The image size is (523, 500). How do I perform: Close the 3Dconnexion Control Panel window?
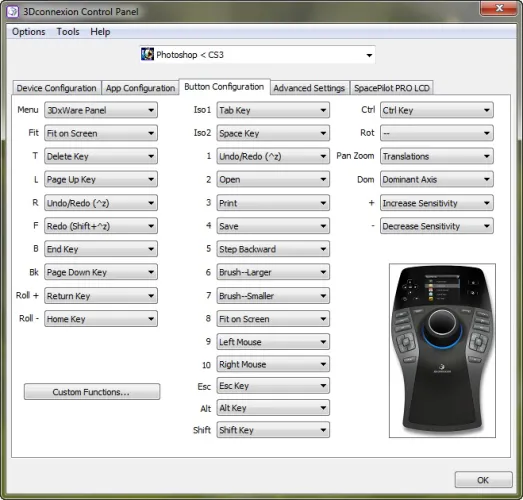pos(499,8)
